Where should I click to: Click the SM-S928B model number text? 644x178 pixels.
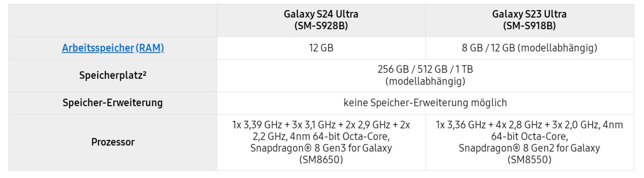click(x=321, y=26)
